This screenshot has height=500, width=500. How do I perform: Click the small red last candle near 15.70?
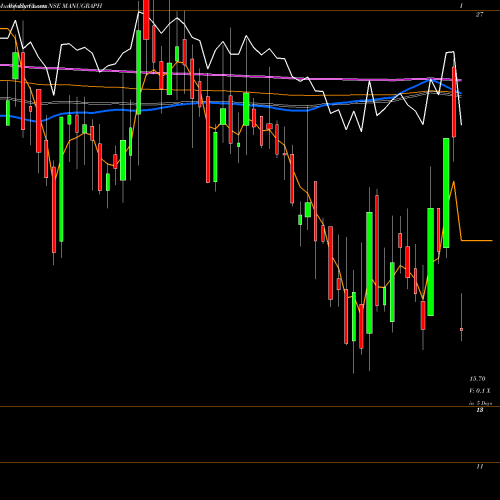461,329
